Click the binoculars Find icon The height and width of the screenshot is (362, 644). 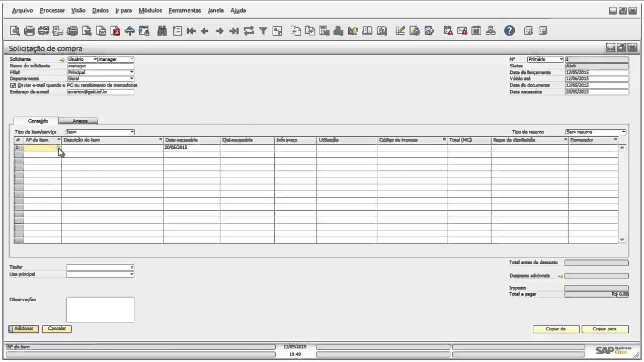coord(162,31)
